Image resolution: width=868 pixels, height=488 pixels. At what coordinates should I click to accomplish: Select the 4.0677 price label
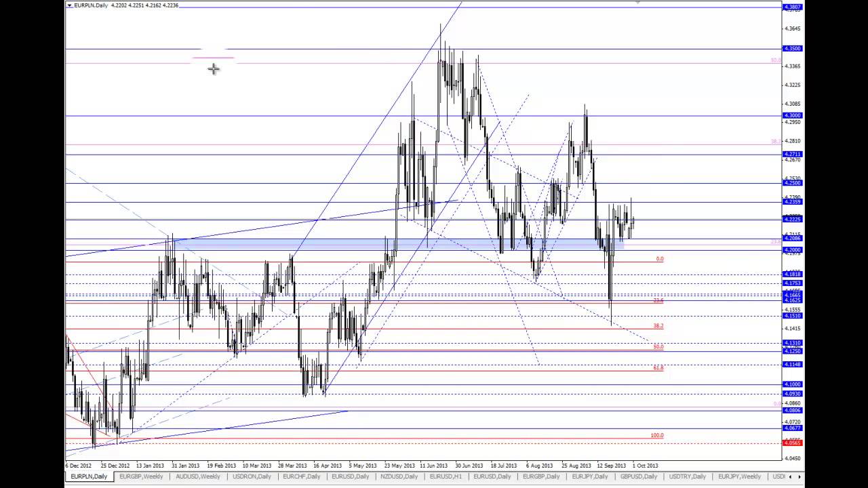click(792, 428)
